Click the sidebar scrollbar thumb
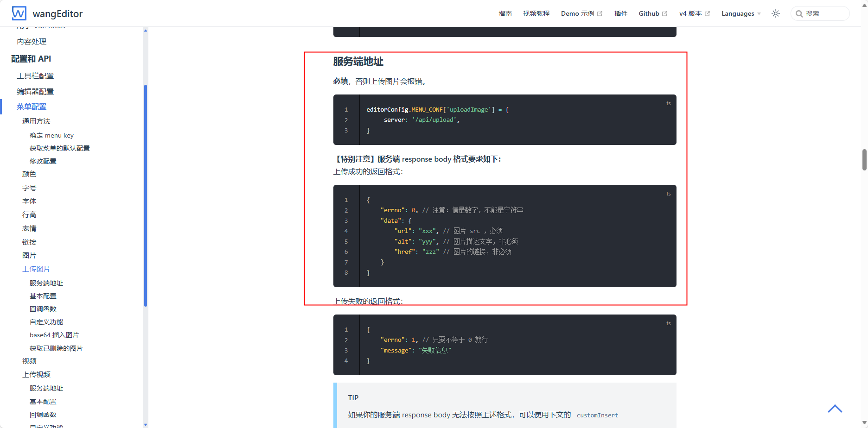The height and width of the screenshot is (428, 868). pyautogui.click(x=146, y=195)
